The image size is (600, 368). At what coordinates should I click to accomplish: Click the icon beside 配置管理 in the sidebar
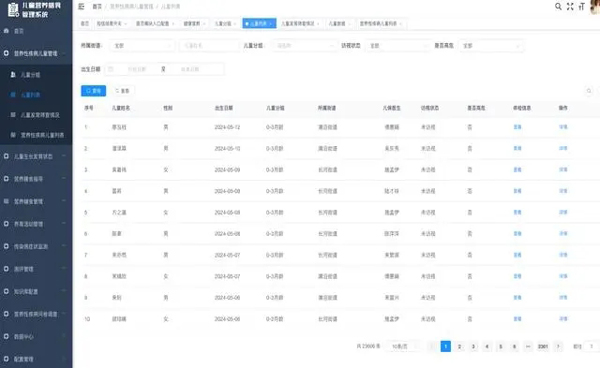point(6,359)
